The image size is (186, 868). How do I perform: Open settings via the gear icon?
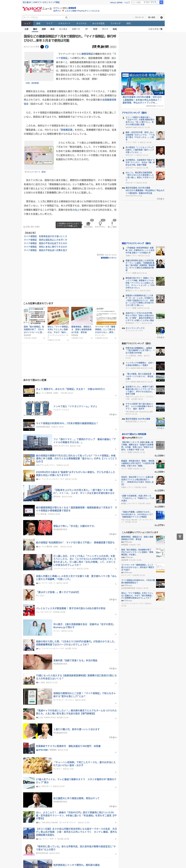(x=161, y=18)
